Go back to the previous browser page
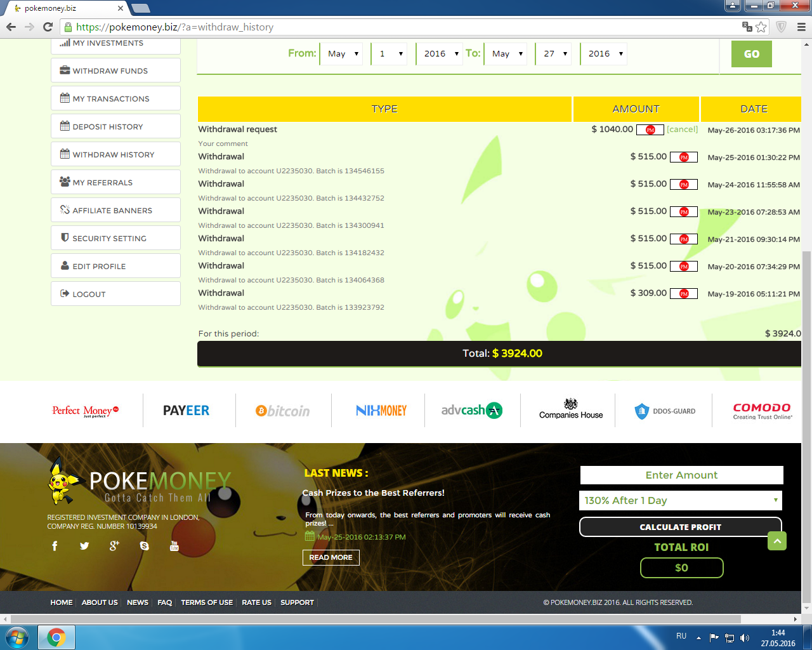The height and width of the screenshot is (650, 812). pos(11,27)
